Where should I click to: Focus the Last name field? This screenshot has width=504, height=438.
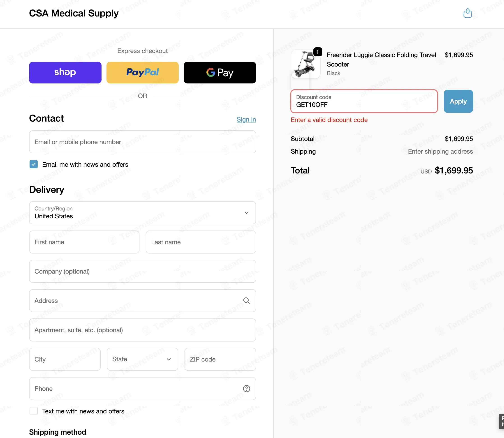point(201,242)
